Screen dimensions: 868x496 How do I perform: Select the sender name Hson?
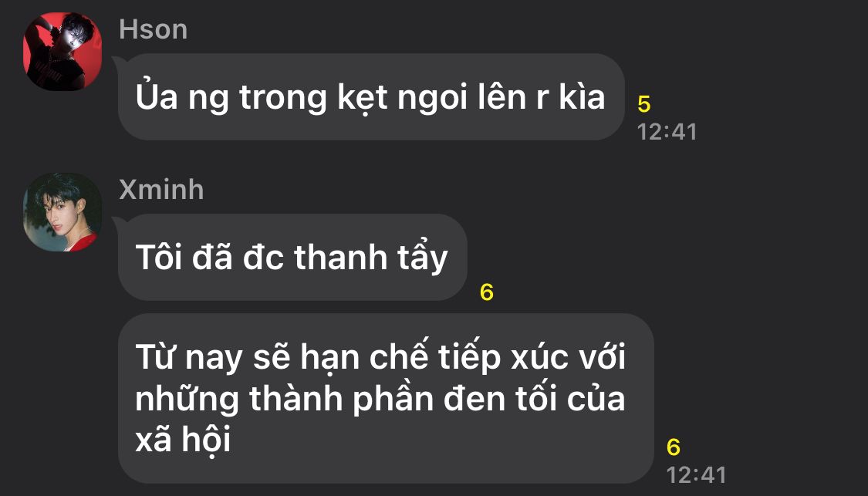[x=154, y=29]
